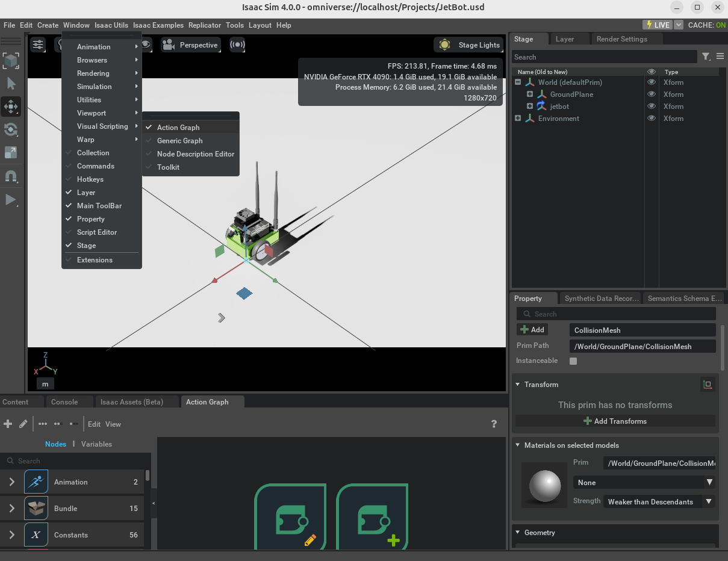This screenshot has width=728, height=561.
Task: Click the Edit Action Graph tile
Action: [291, 516]
